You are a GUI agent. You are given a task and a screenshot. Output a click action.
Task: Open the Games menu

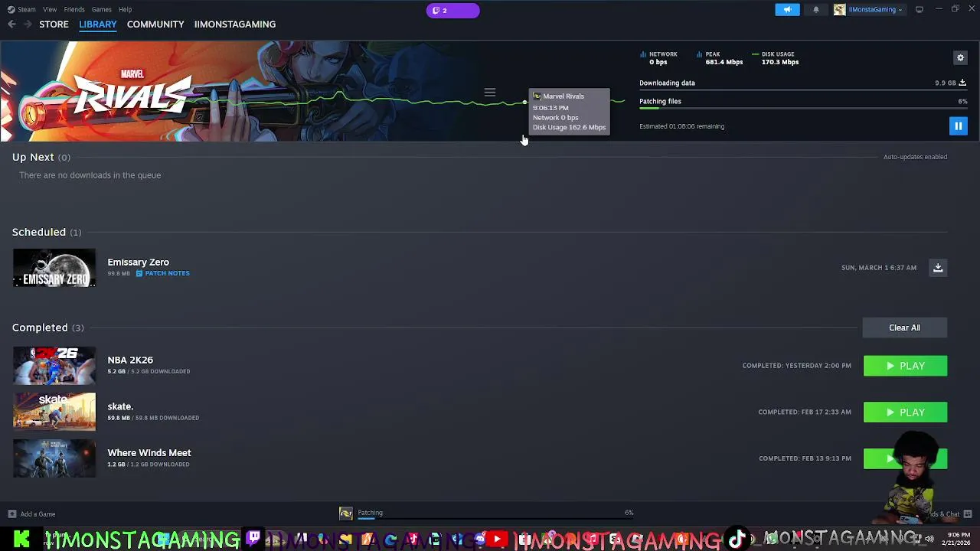[x=101, y=9]
